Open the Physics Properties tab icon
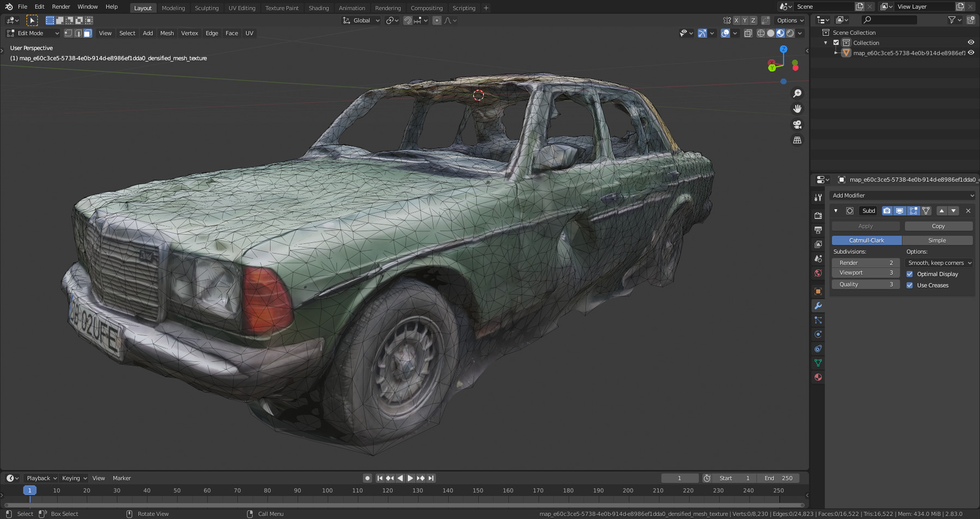 818,334
